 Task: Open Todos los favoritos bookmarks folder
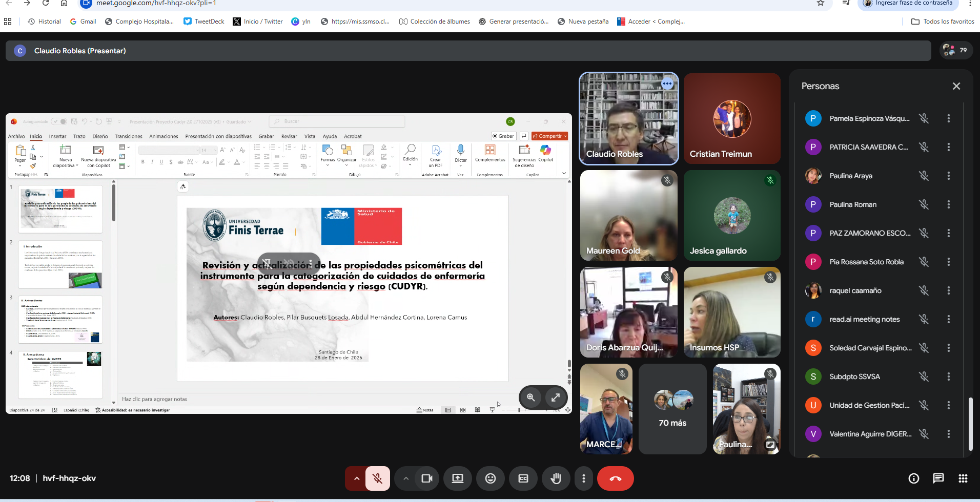point(943,22)
